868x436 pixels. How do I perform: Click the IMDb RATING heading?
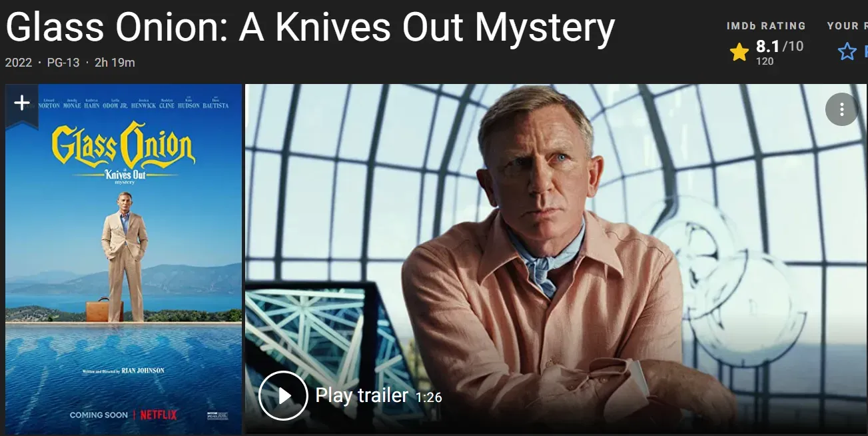pos(766,26)
